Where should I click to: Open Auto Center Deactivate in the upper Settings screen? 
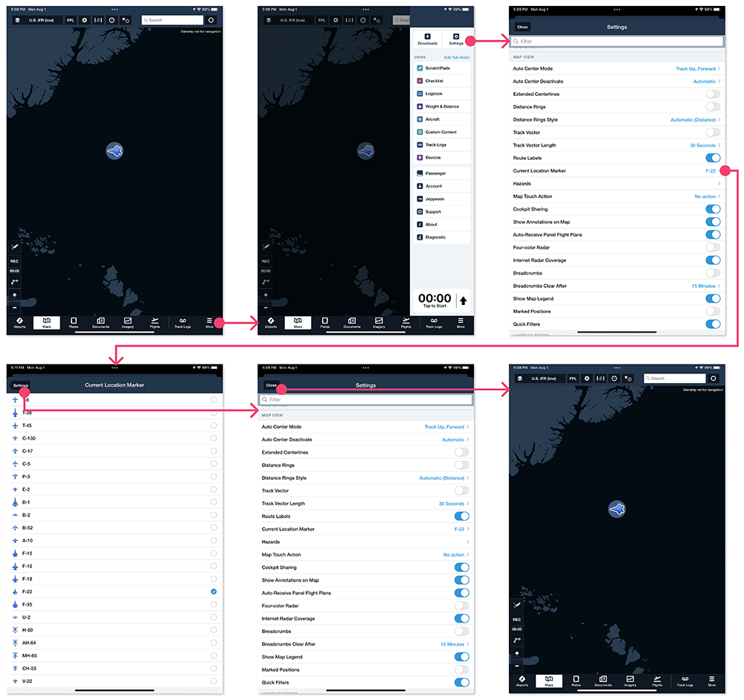click(x=617, y=81)
